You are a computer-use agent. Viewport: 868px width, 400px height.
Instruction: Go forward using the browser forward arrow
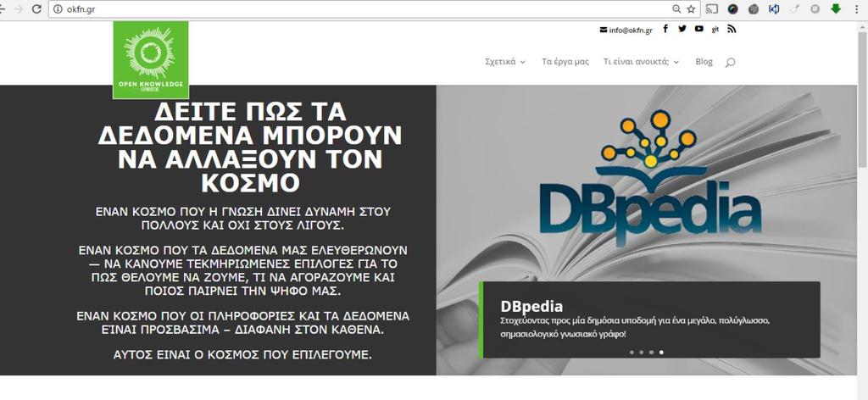(x=19, y=8)
